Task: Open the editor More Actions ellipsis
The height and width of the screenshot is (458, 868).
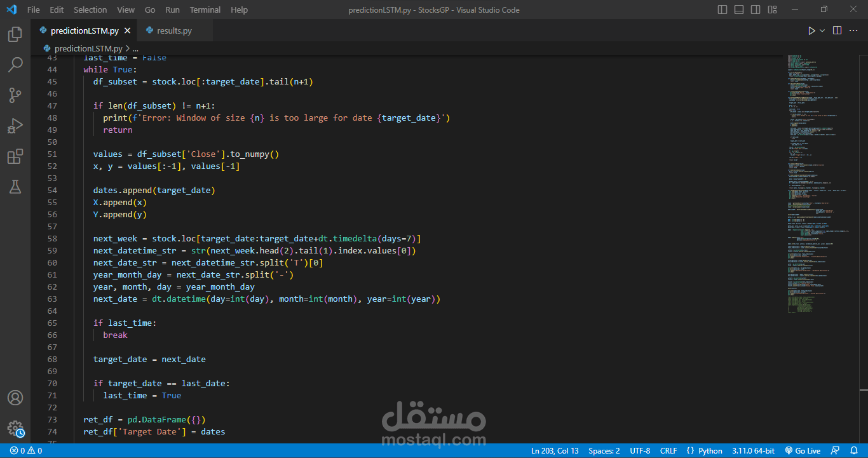Action: point(855,30)
